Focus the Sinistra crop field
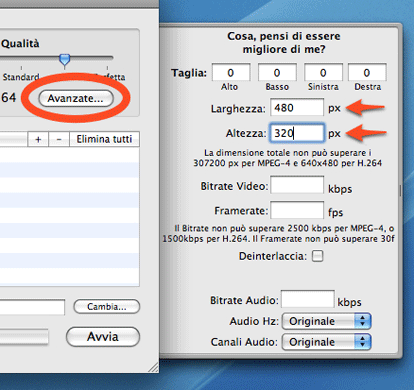This screenshot has height=390, width=414. pyautogui.click(x=323, y=72)
